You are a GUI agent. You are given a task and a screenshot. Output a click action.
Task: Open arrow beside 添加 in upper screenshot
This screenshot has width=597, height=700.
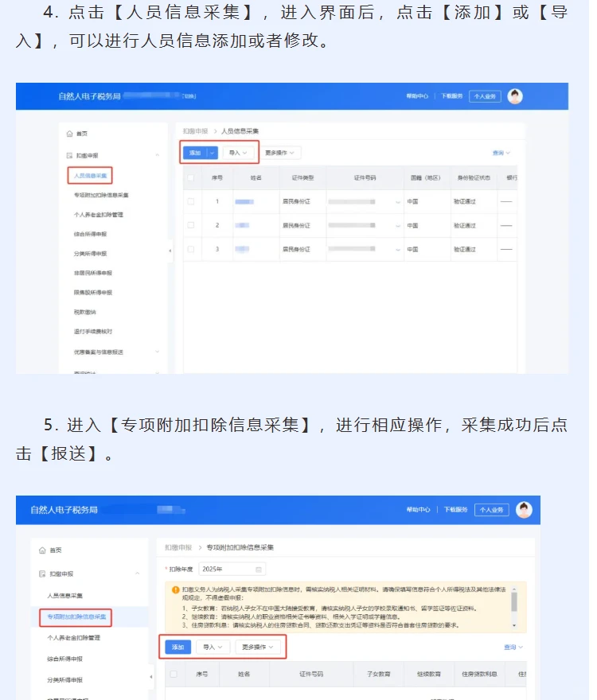point(213,153)
